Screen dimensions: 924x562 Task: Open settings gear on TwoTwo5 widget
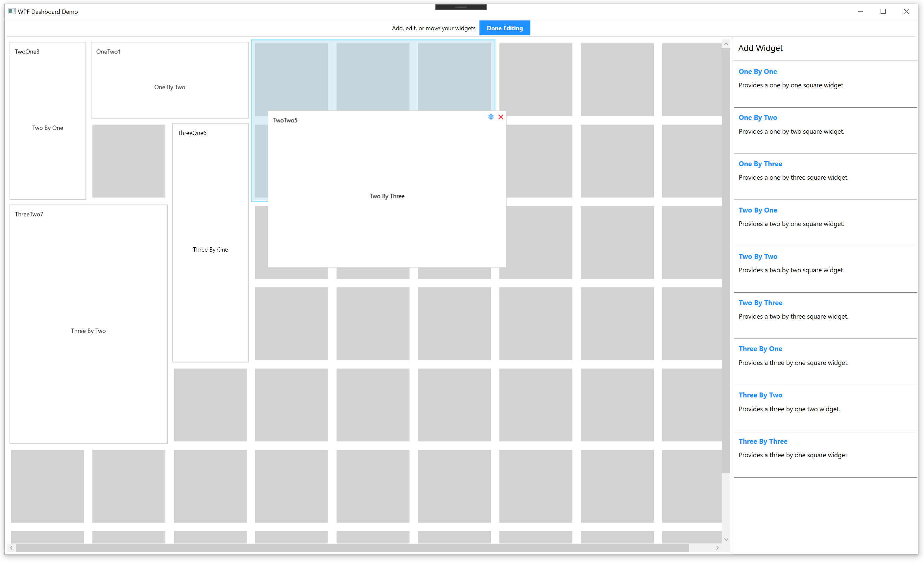tap(491, 117)
